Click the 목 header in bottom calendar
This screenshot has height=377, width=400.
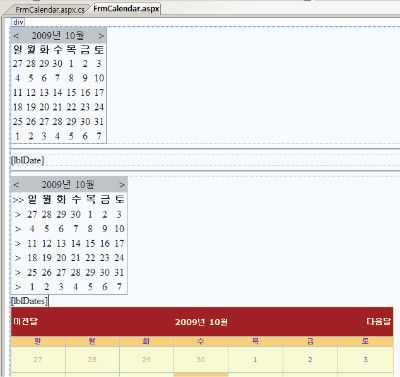[255, 341]
